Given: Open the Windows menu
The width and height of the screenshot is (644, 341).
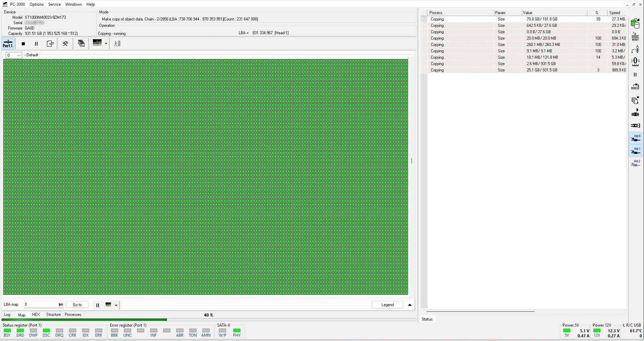Looking at the screenshot, I should [x=73, y=4].
